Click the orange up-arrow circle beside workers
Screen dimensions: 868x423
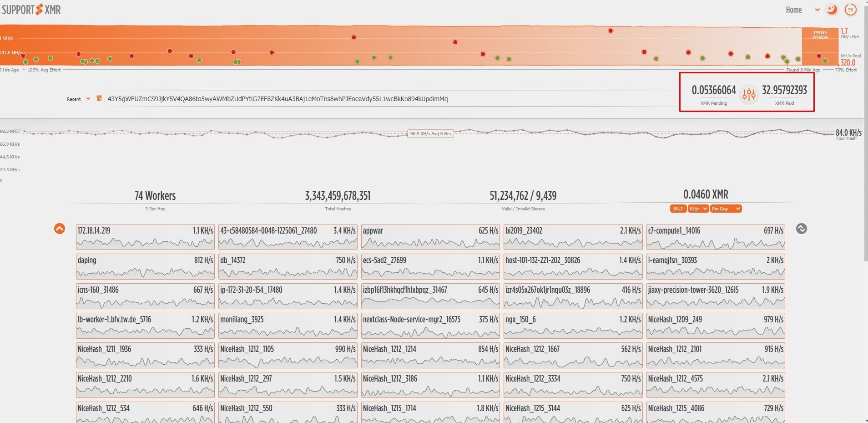tap(60, 229)
